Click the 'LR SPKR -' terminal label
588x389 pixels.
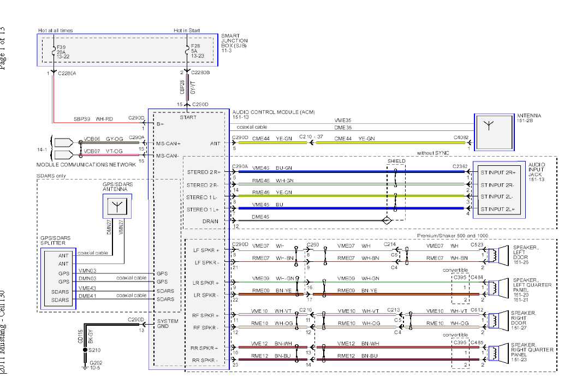[206, 295]
